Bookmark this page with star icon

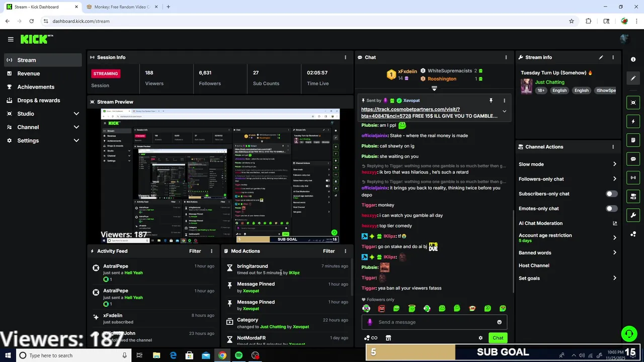(x=572, y=21)
